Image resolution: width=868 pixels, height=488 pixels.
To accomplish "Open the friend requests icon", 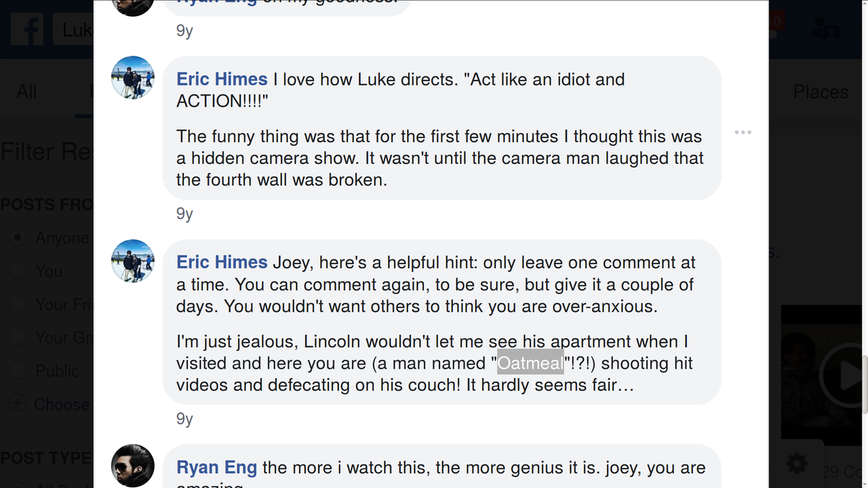I will (825, 29).
